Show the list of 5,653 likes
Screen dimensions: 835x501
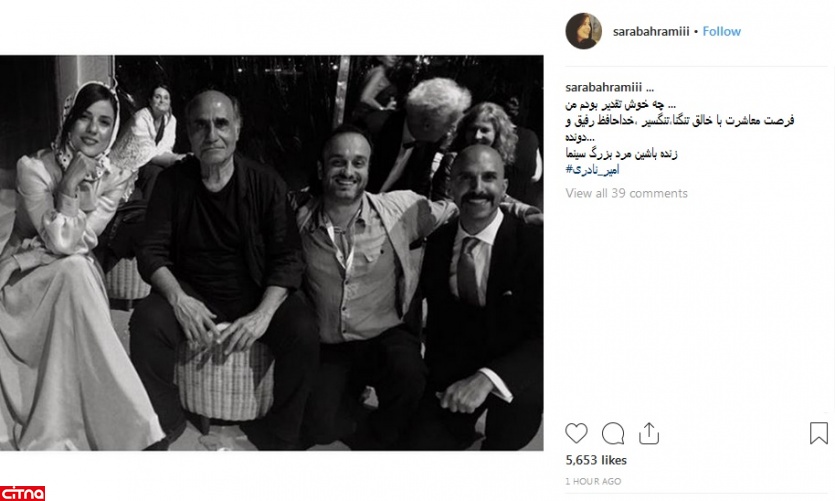596,460
